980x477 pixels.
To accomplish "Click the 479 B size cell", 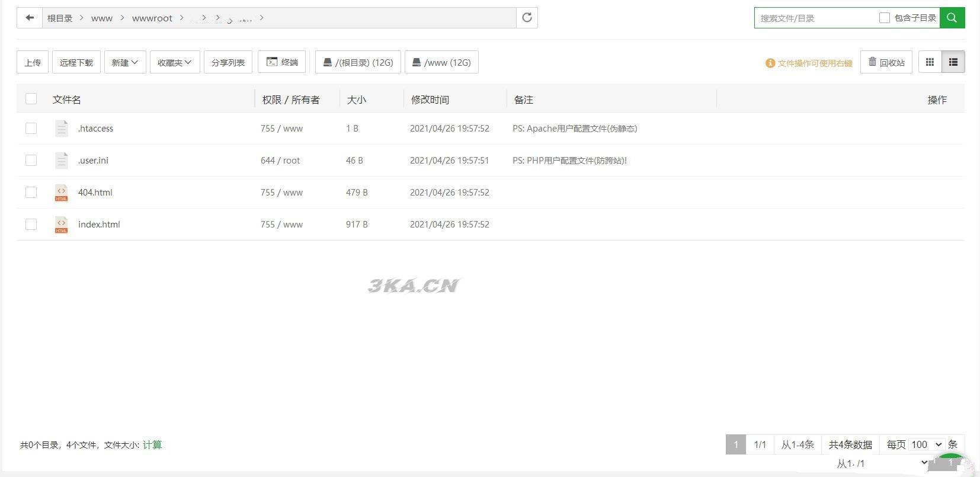I will pos(357,193).
